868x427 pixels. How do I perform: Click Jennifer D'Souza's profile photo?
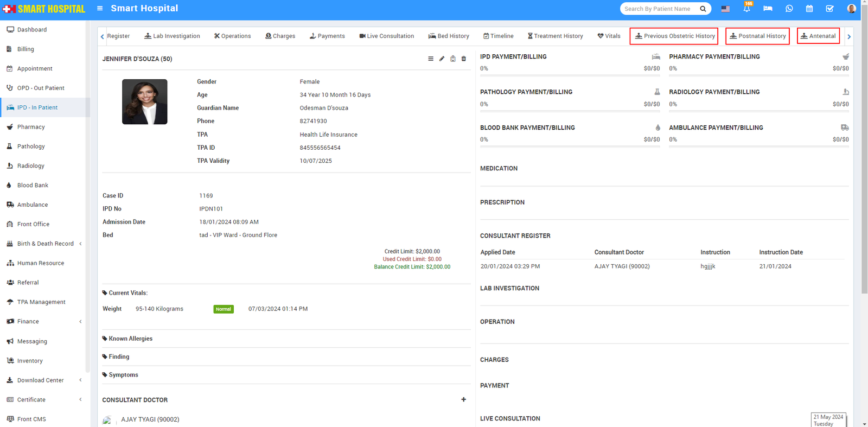(x=144, y=102)
